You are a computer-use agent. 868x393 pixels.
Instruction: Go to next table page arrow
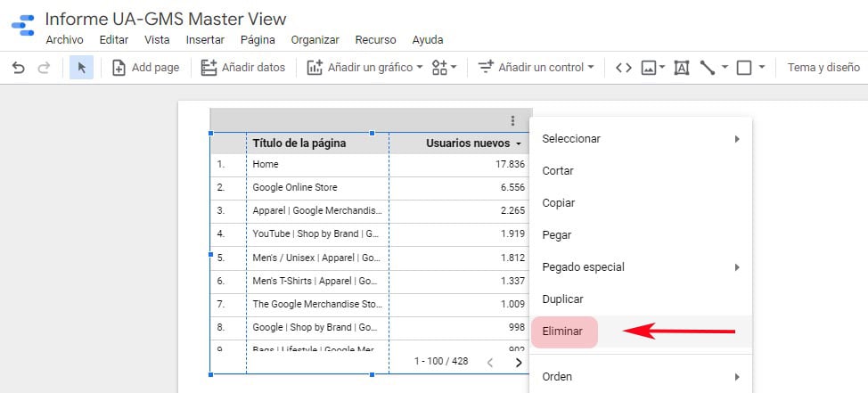coord(519,363)
